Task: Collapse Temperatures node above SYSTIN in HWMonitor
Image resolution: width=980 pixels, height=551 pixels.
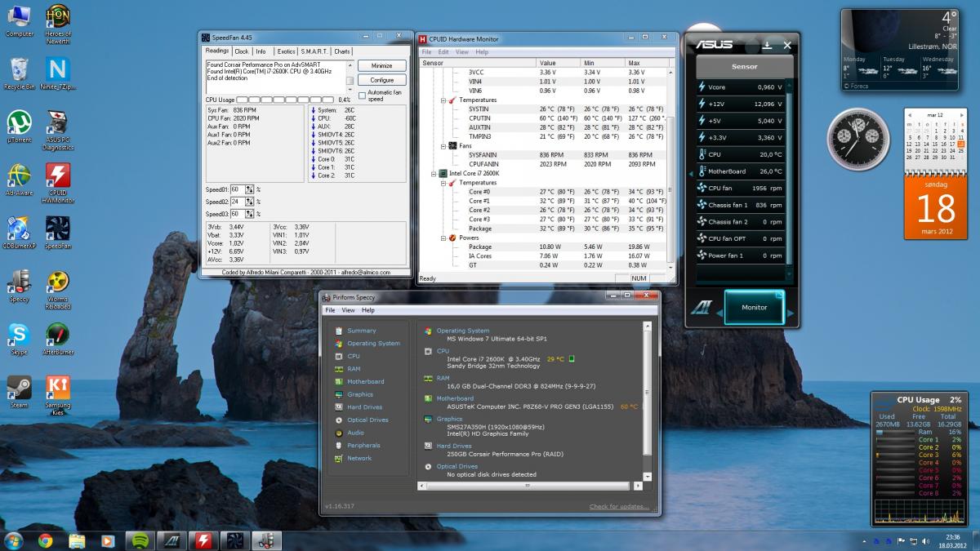Action: coord(443,100)
